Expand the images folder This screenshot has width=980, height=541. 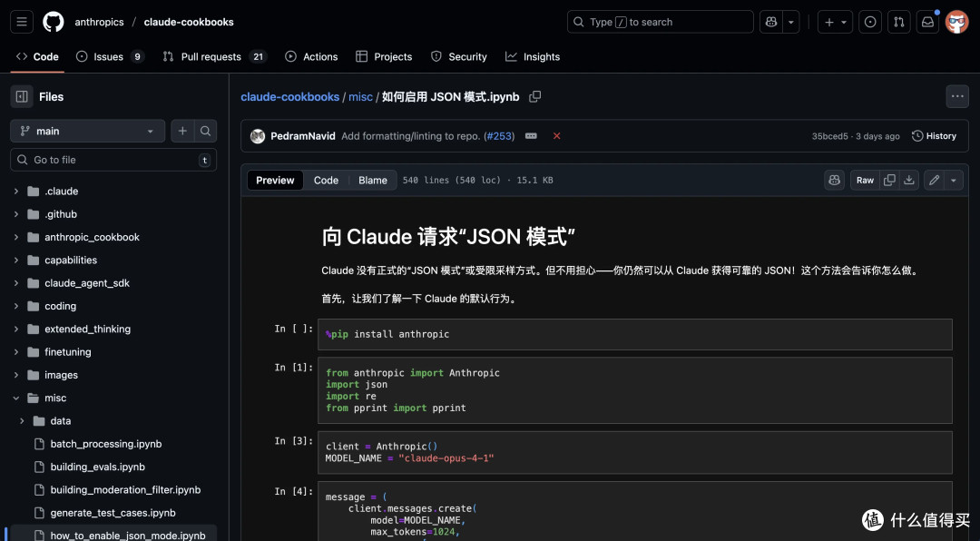(16, 375)
